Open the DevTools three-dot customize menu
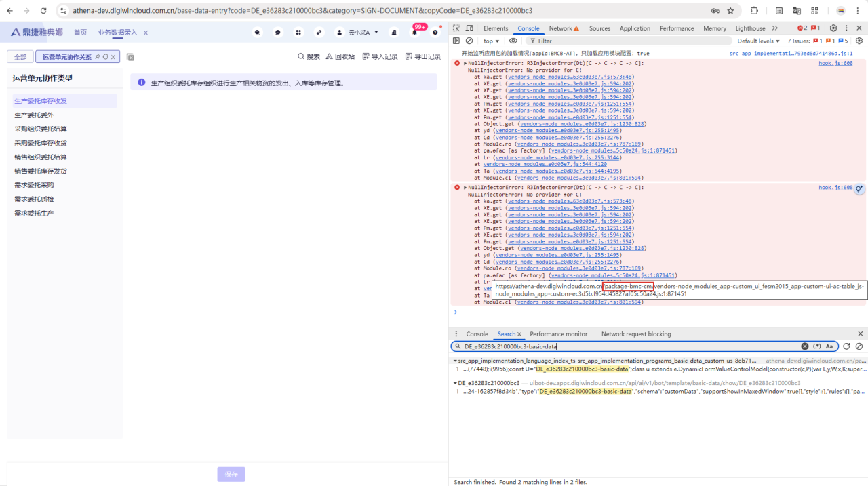 click(846, 28)
